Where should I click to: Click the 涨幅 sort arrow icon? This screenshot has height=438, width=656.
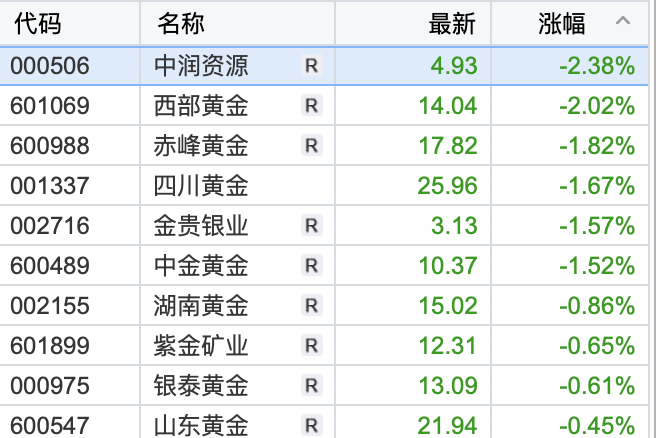(623, 20)
